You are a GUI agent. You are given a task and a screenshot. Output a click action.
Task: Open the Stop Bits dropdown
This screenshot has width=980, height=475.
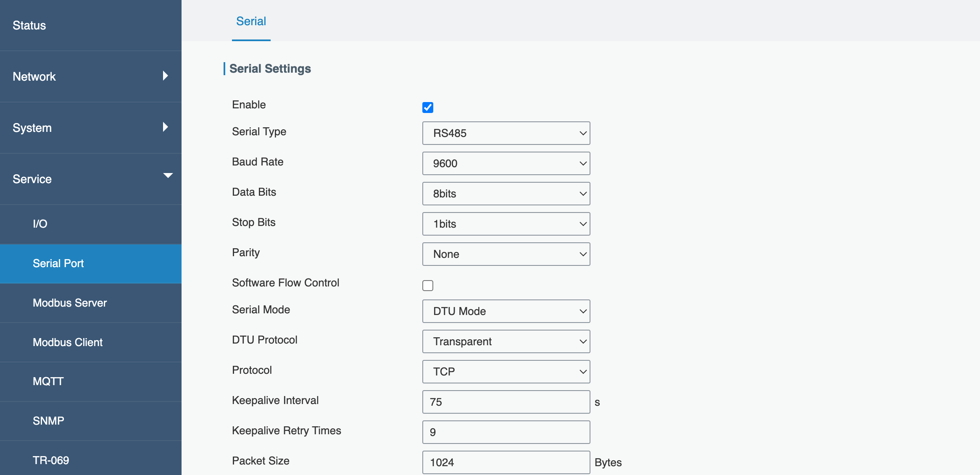(x=506, y=224)
